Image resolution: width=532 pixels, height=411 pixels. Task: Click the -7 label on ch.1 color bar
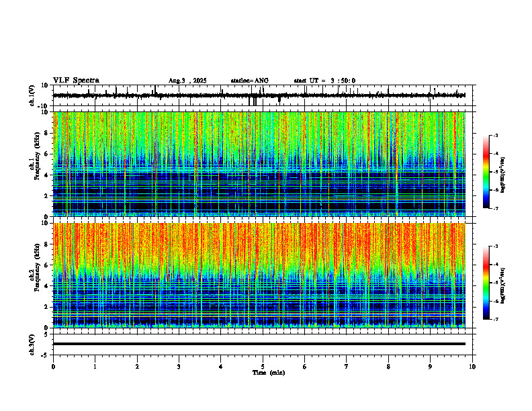coord(496,208)
